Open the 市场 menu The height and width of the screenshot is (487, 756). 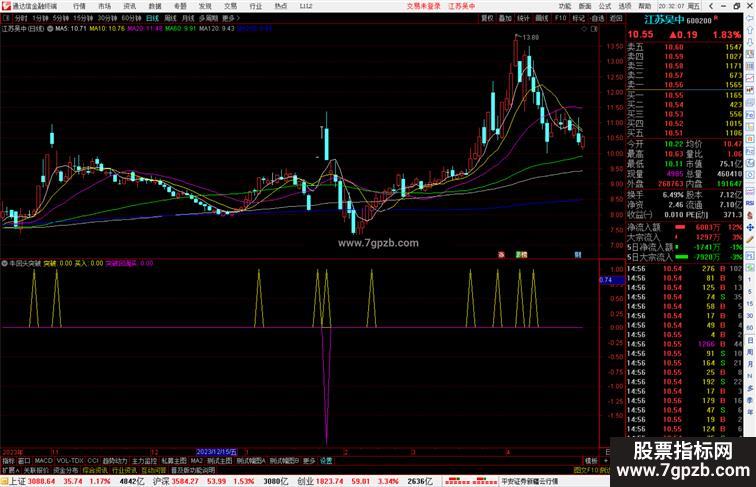coord(105,6)
